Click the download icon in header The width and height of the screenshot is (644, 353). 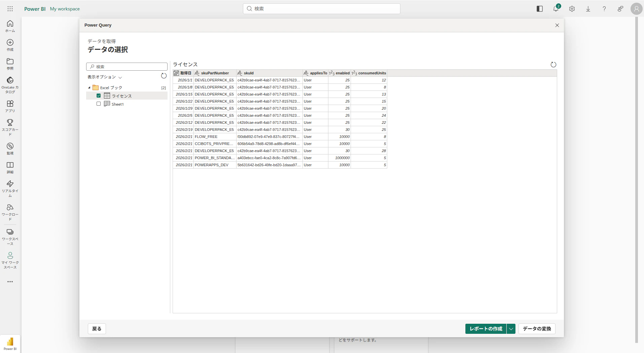click(x=588, y=9)
